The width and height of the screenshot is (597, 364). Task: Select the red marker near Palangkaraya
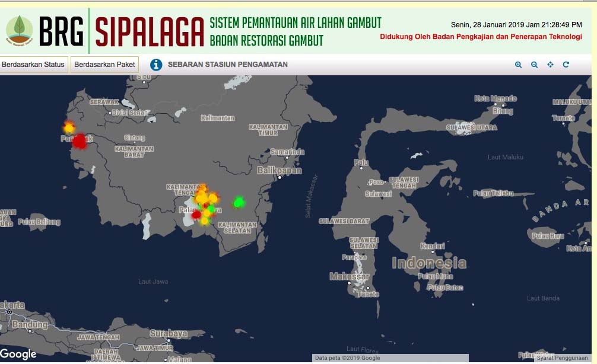click(x=196, y=215)
